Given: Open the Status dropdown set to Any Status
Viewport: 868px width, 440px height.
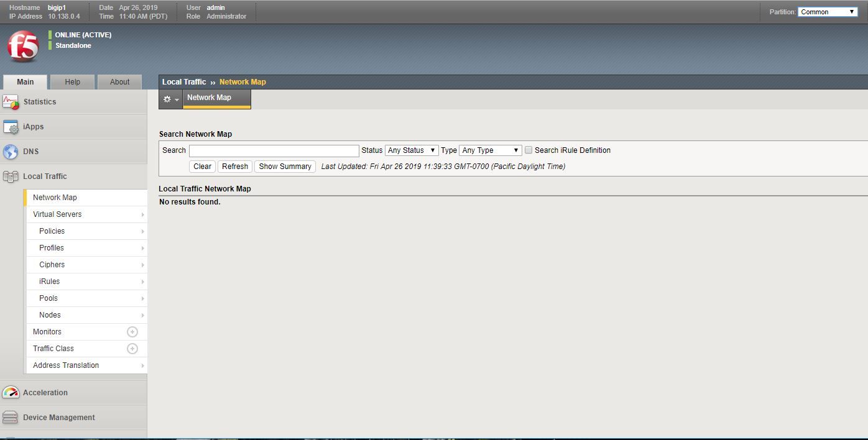Looking at the screenshot, I should point(411,150).
